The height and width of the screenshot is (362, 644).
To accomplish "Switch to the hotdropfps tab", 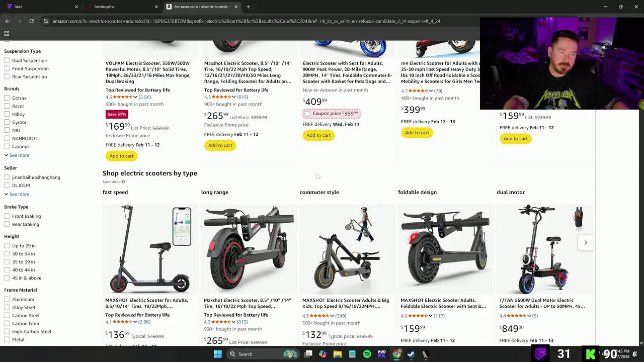I will tap(121, 7).
